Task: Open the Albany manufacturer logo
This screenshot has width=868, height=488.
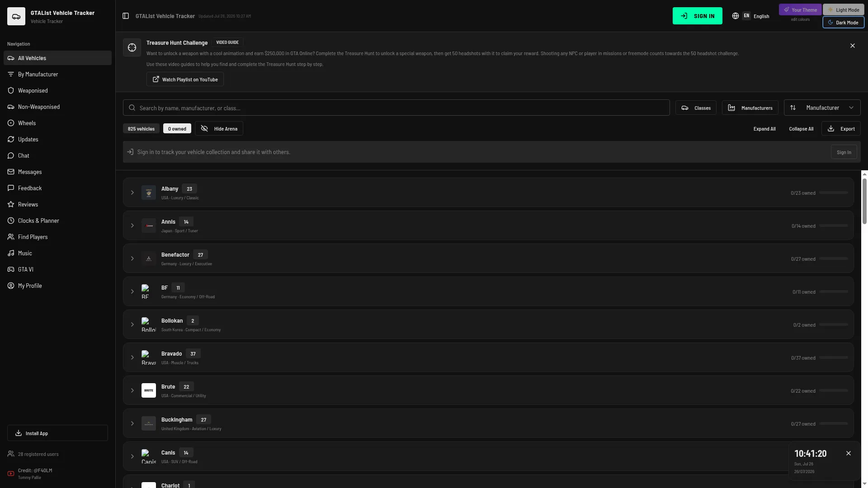Action: point(149,192)
